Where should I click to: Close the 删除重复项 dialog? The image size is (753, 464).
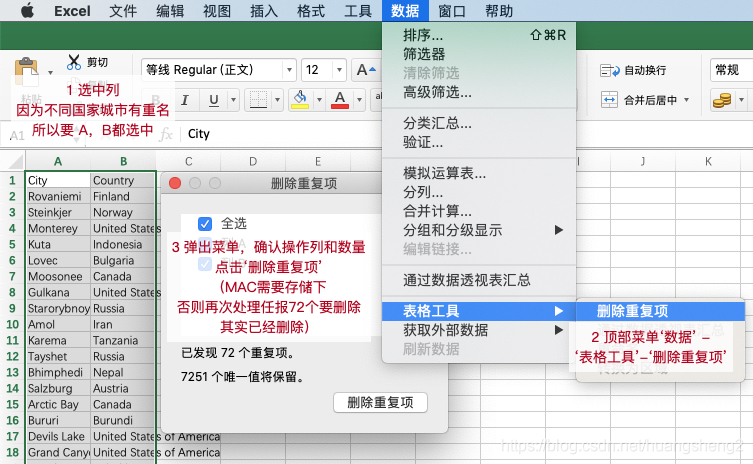(175, 183)
